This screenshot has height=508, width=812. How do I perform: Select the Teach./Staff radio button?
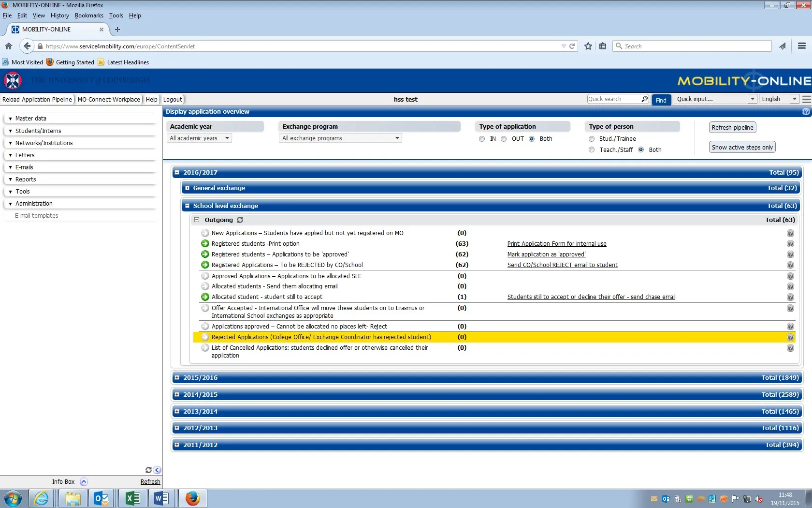(x=592, y=149)
